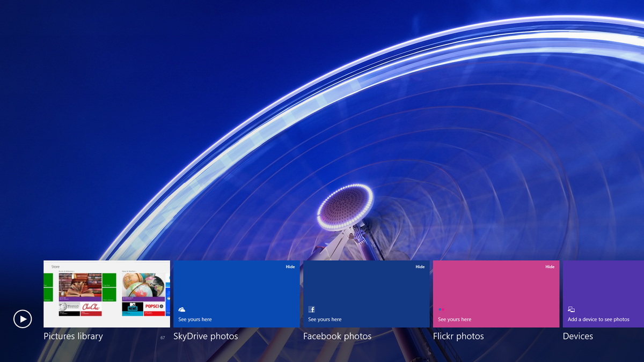Open the Pictures library tile
644x362 pixels.
(106, 294)
